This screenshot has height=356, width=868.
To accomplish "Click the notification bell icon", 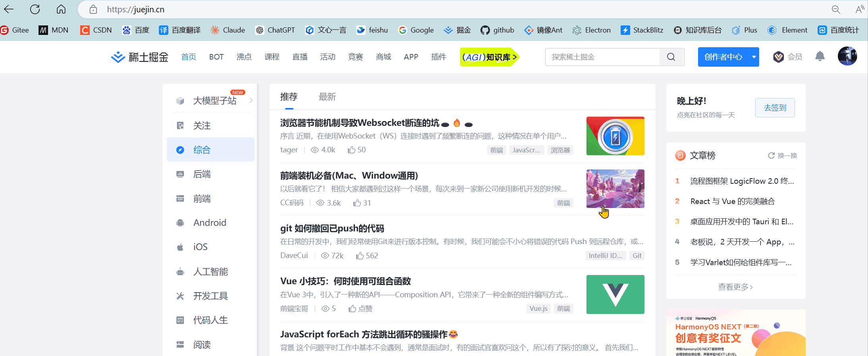I will click(x=820, y=57).
